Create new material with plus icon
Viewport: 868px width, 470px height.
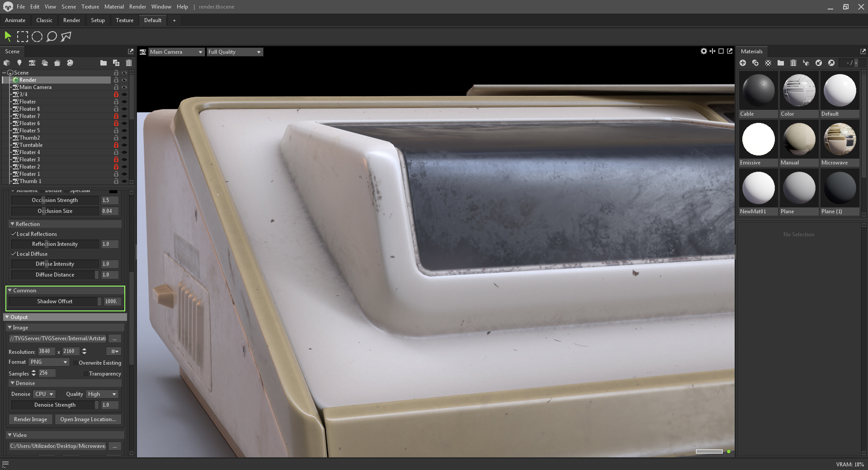tap(743, 63)
